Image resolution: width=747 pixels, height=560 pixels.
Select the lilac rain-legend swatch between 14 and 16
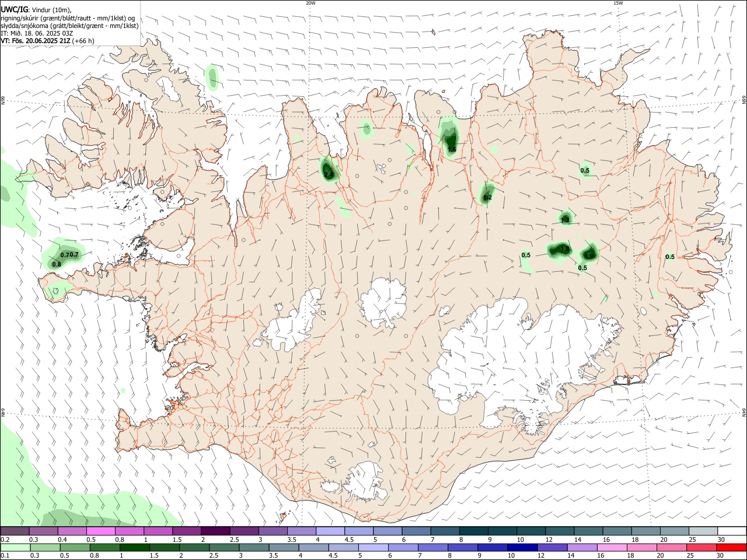[x=582, y=547]
